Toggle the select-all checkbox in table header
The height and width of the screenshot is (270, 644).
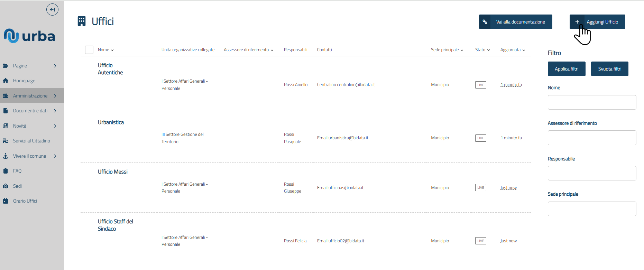tap(89, 50)
